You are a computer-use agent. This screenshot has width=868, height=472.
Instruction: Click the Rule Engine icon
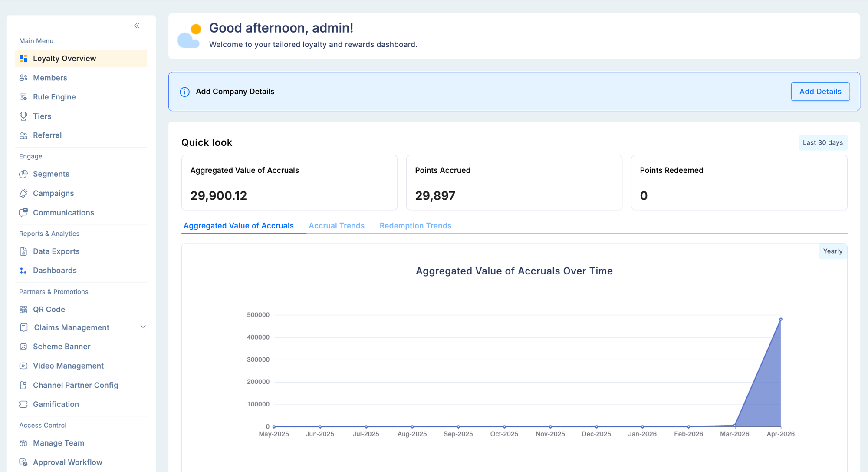tap(23, 97)
